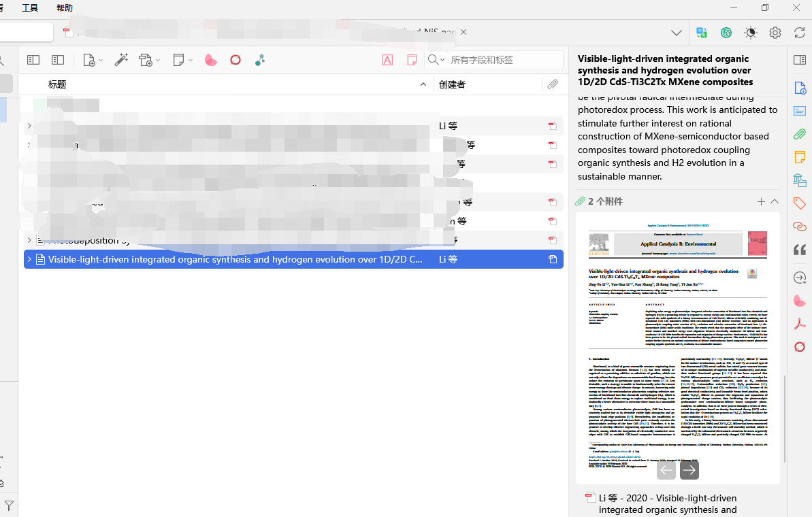Click the green ChatGPT-style plugin icon

(x=726, y=33)
